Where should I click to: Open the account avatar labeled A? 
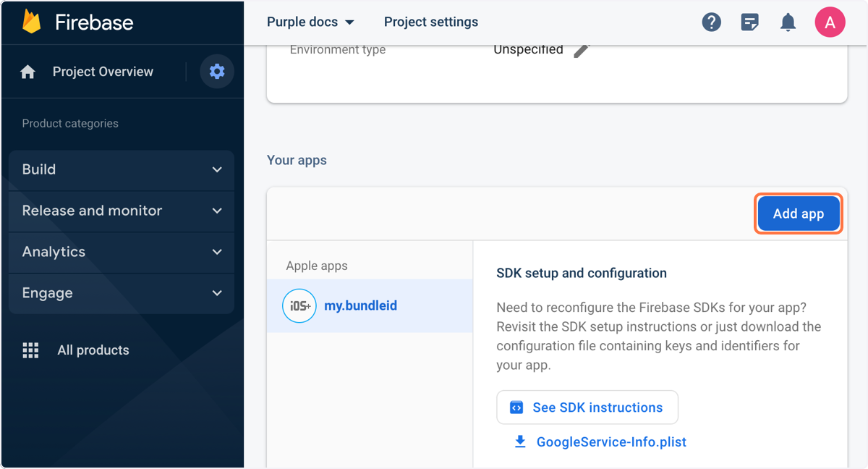point(830,22)
